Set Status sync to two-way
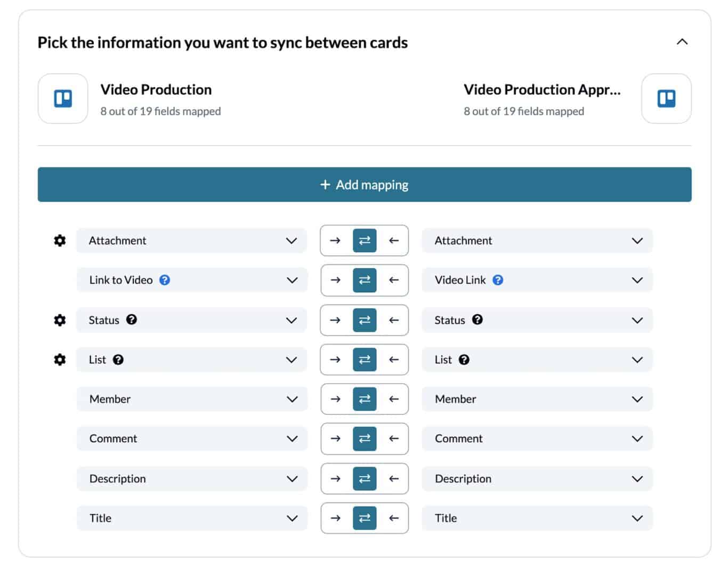This screenshot has height=567, width=728. point(365,320)
